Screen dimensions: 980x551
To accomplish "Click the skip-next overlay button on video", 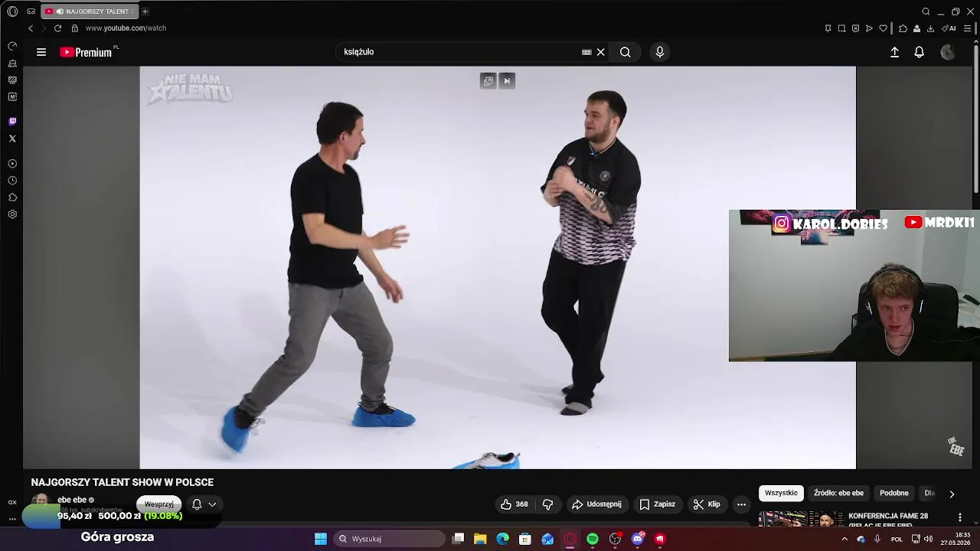I will (507, 81).
